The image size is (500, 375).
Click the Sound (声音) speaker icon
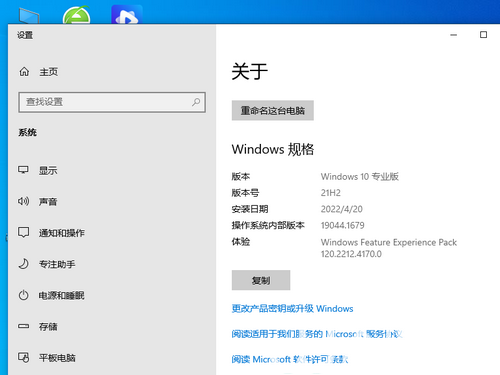(23, 201)
